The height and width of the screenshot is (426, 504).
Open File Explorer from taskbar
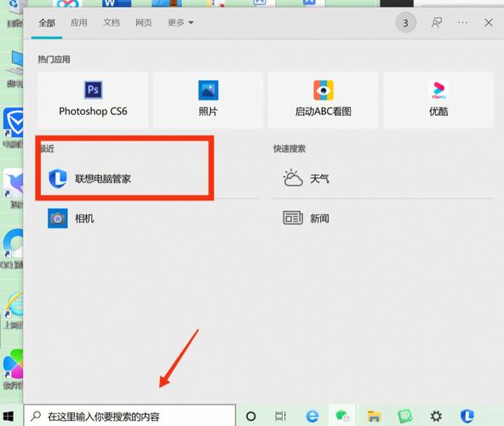pyautogui.click(x=374, y=417)
